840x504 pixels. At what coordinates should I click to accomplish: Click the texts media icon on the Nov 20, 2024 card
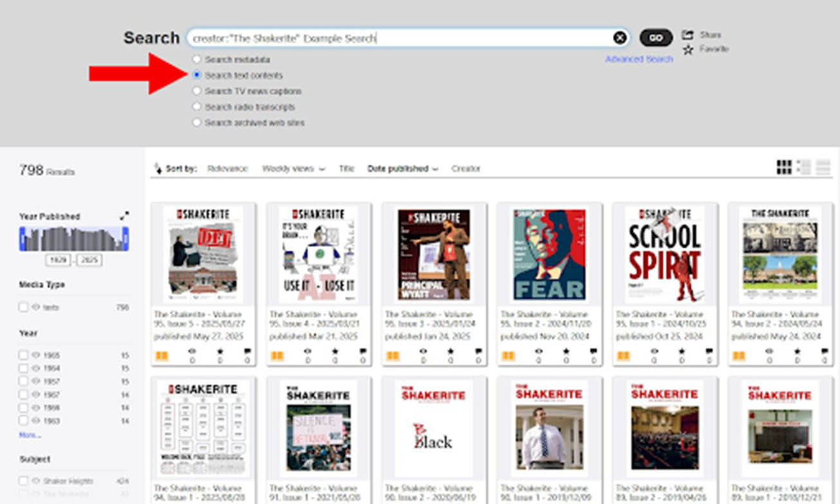point(508,356)
